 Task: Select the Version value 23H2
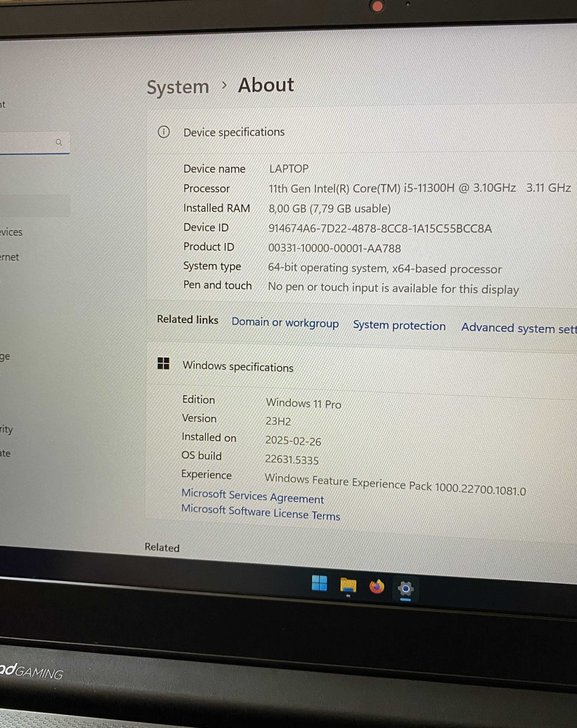click(x=278, y=421)
